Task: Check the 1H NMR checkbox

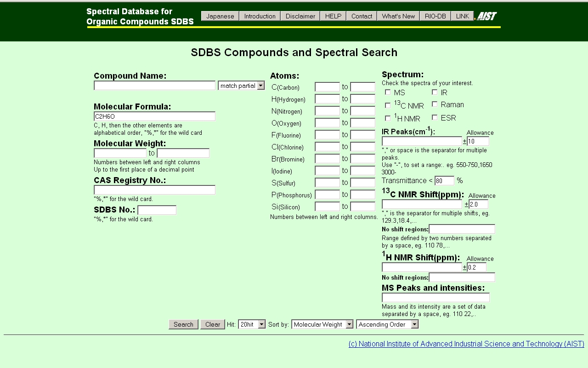Action: point(388,118)
